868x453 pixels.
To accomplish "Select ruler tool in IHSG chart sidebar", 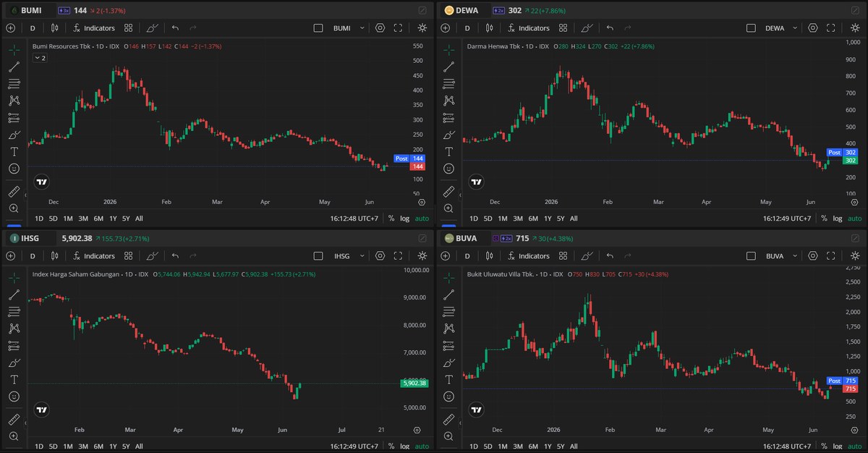I will point(14,420).
